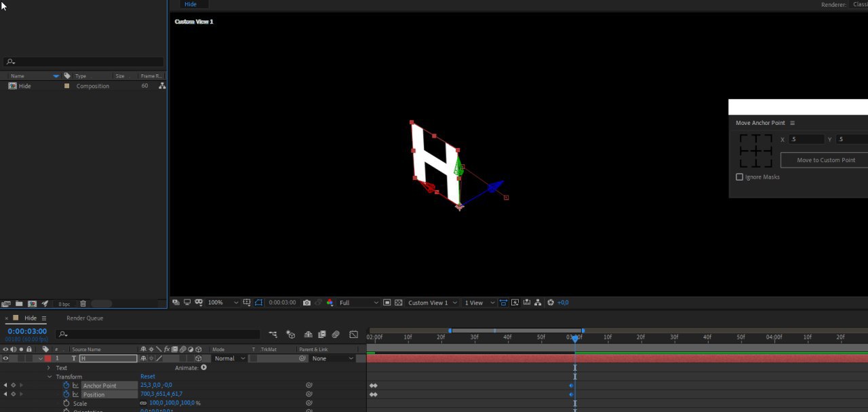This screenshot has width=868, height=412.
Task: Click the viewer current time 0:00:03:00 display
Action: coord(282,303)
